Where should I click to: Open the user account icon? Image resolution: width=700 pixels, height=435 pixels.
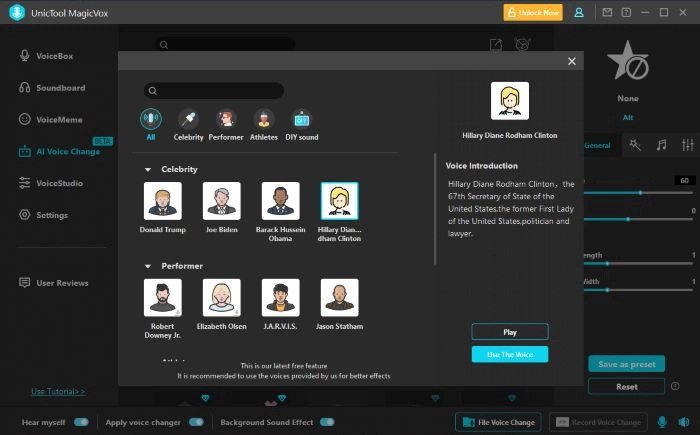pos(579,13)
